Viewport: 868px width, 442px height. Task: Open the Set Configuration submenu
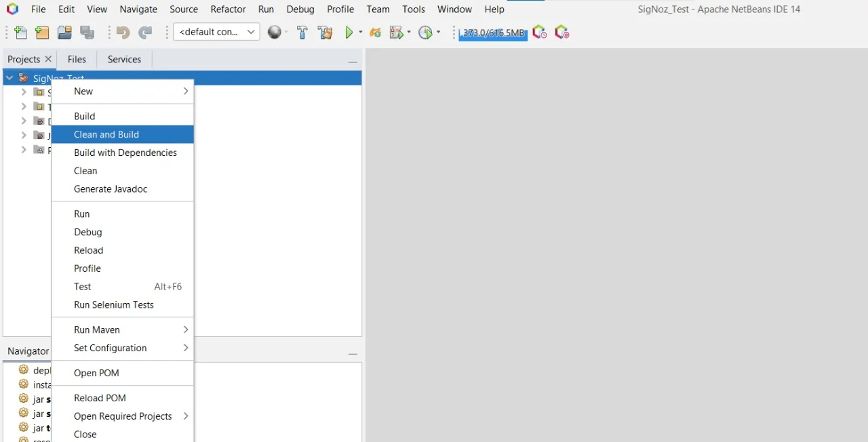[123, 348]
